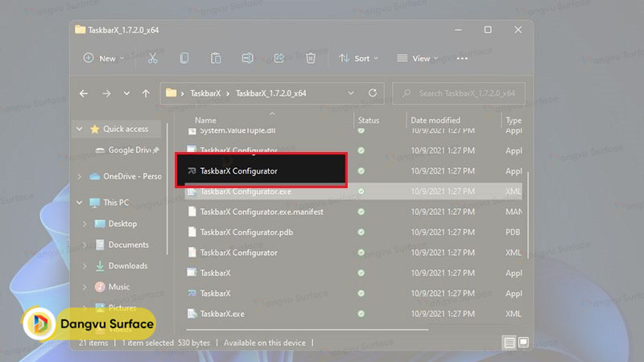Expand address bar history dropdown
This screenshot has width=644, height=362.
351,93
